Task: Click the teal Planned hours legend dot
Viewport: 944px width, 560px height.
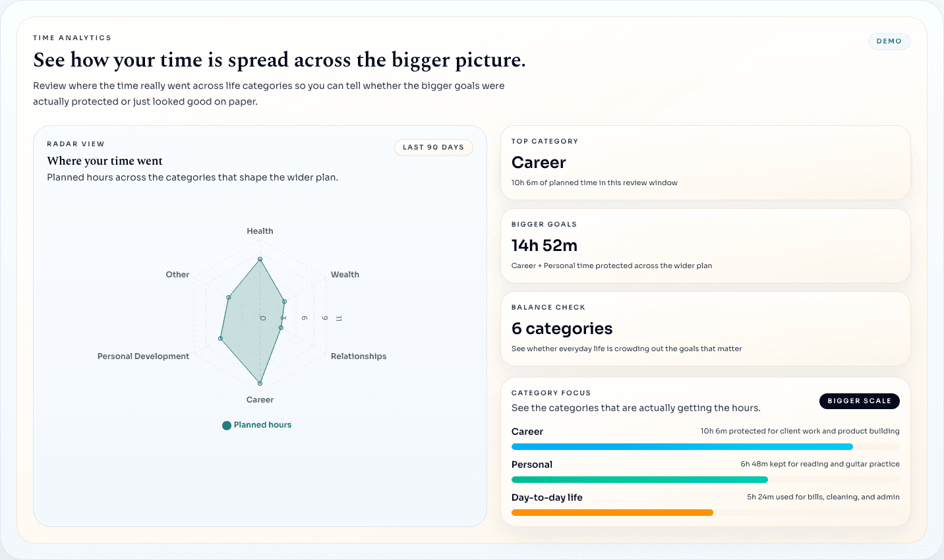Action: click(x=225, y=424)
